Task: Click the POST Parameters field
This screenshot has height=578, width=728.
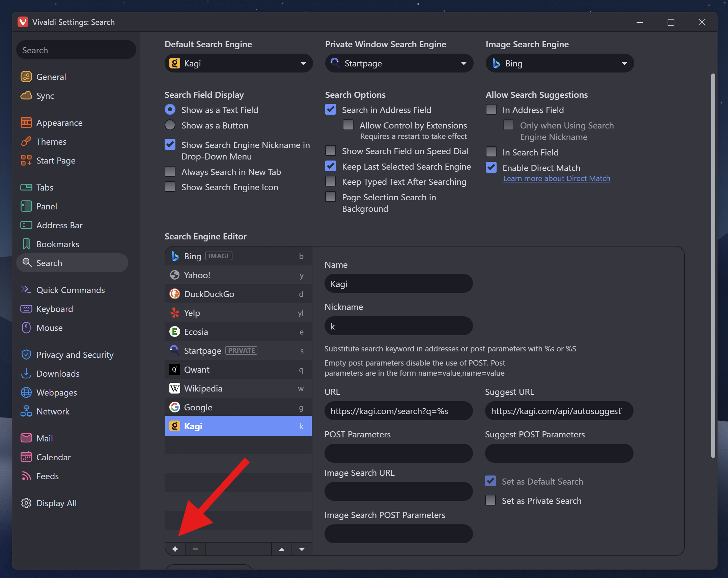Action: point(398,454)
